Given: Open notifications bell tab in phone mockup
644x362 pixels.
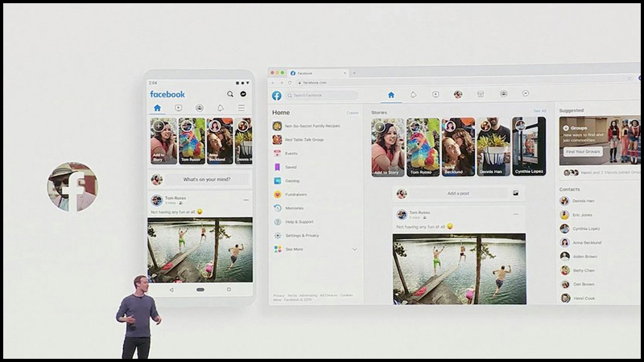Looking at the screenshot, I should tap(221, 108).
